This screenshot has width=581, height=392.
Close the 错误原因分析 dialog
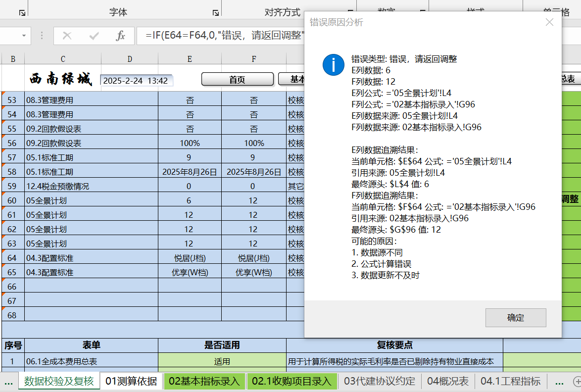pyautogui.click(x=549, y=22)
